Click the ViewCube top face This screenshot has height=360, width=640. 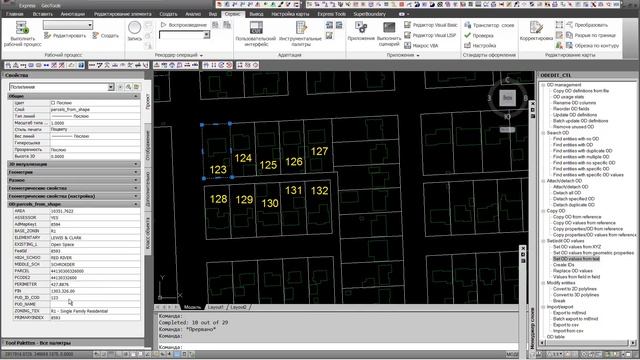(507, 98)
